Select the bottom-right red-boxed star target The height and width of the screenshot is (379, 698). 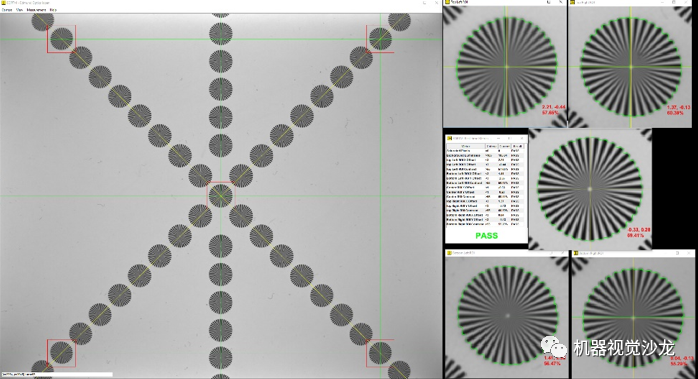[380, 353]
